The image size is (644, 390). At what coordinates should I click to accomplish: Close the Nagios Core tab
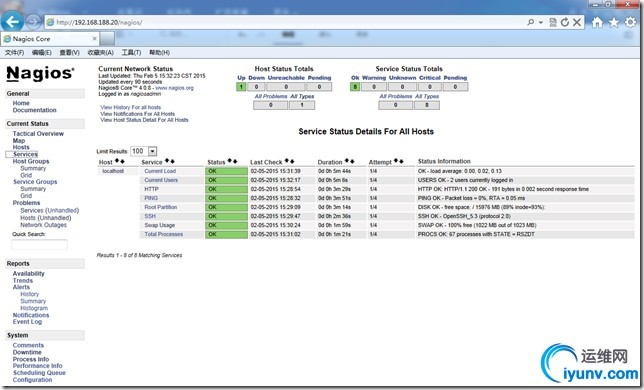[94, 39]
